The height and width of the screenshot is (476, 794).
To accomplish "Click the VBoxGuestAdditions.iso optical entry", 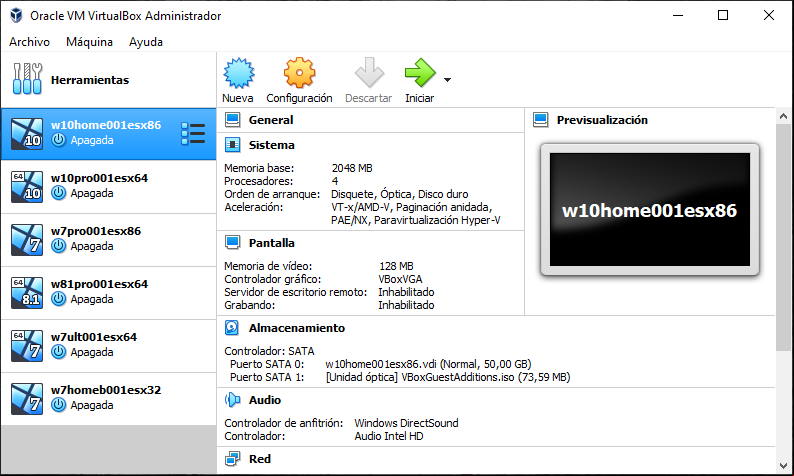I will (448, 377).
